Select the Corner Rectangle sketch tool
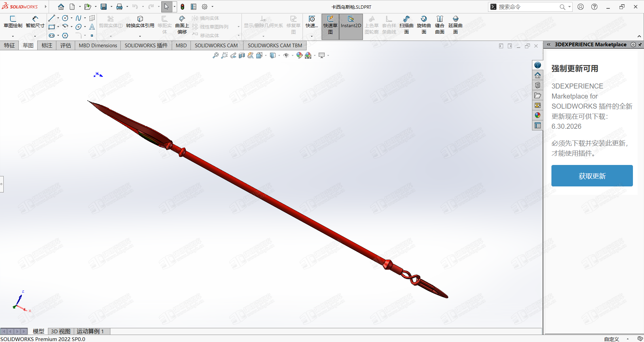The width and height of the screenshot is (644, 342). pos(52,27)
